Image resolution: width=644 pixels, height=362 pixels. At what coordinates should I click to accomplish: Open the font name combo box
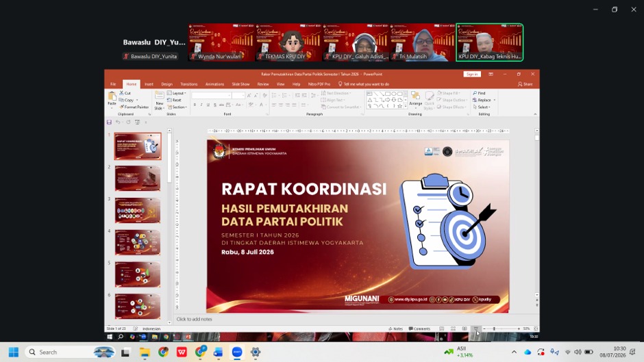[x=212, y=95]
